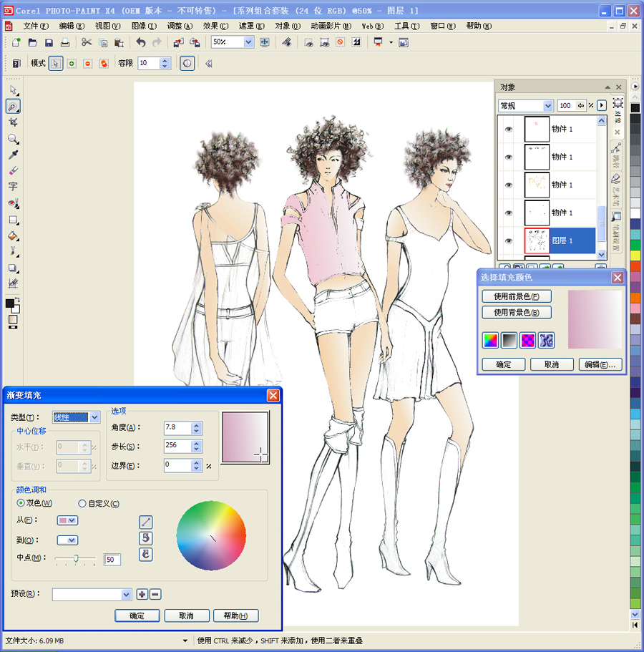Click the Open folder toolbar icon

click(32, 42)
